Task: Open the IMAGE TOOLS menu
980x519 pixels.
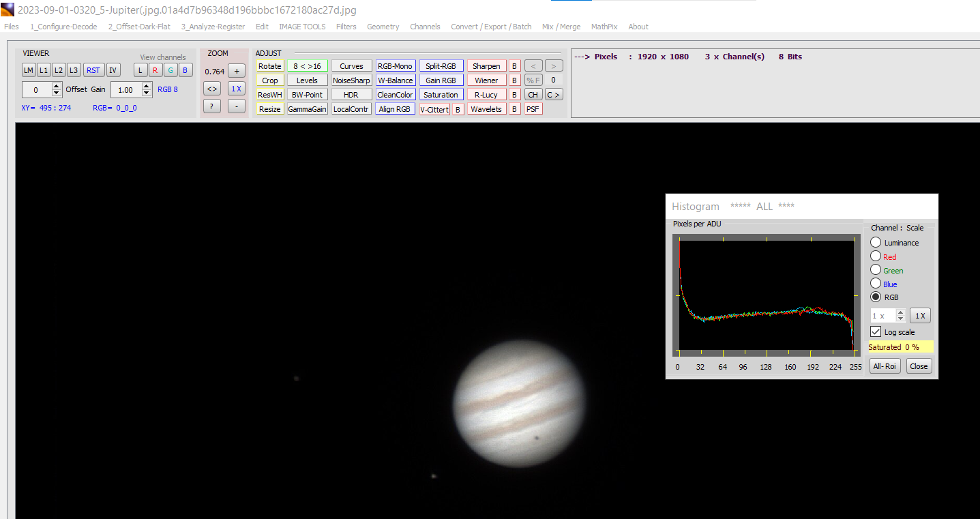Action: coord(302,27)
